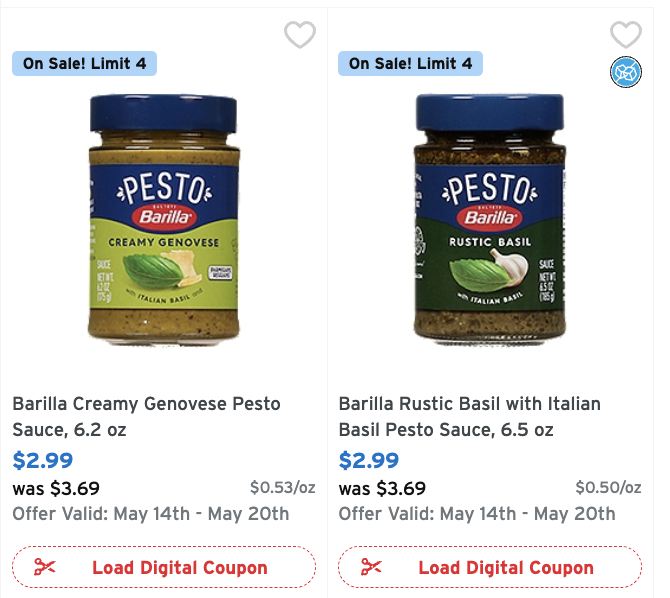Click the $0.50/oz unit price
Screen dimensions: 670x598
click(x=608, y=488)
